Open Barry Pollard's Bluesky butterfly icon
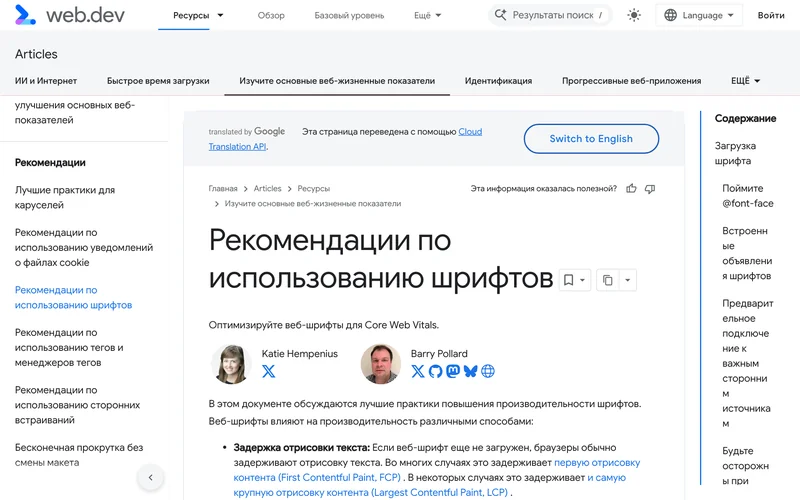 (x=470, y=371)
